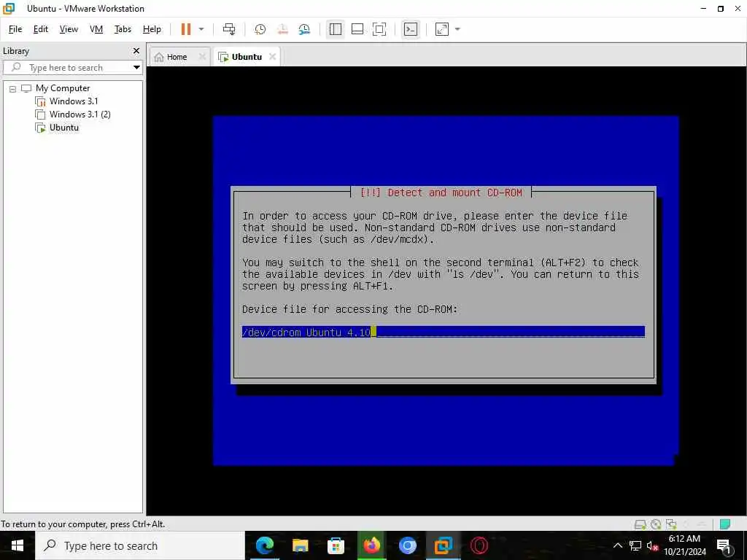
Task: Open the Library search filter dropdown
Action: (136, 68)
